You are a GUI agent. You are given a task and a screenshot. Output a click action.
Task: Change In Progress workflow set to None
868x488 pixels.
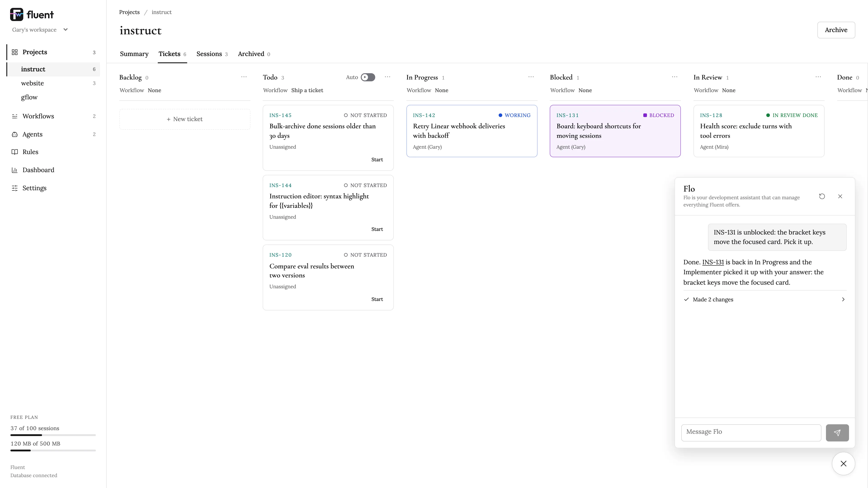pos(441,90)
